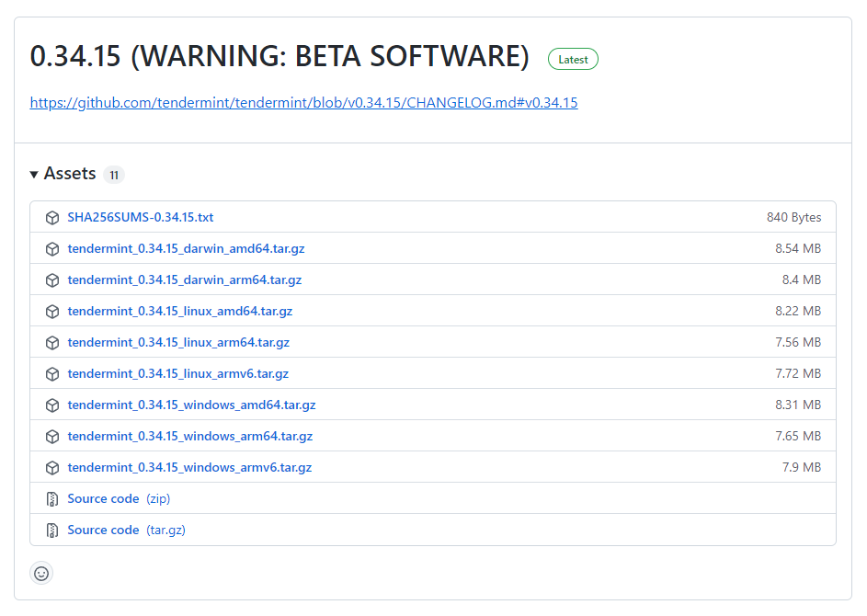
Task: Click the 7.72 MB file size
Action: (x=798, y=374)
